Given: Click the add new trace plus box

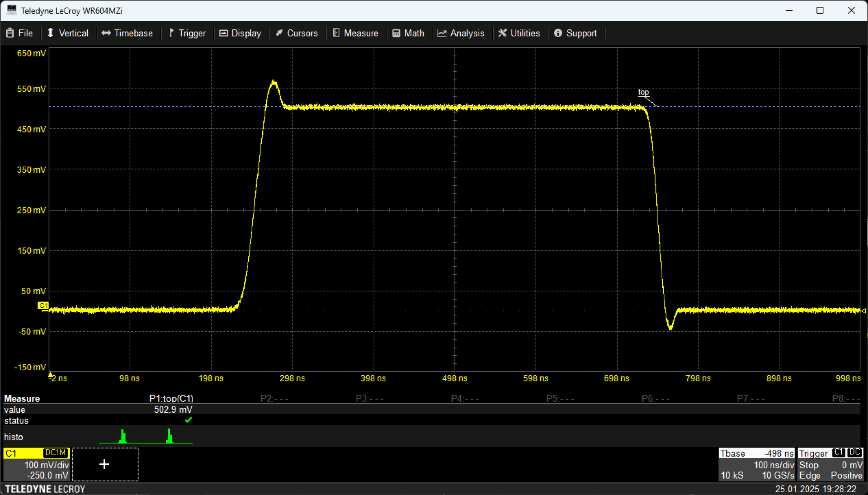Looking at the screenshot, I should point(105,464).
